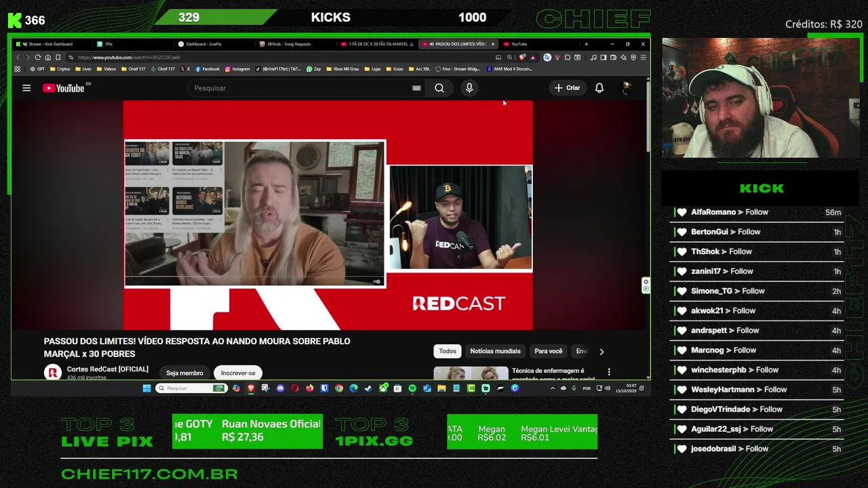Click the browser home icon
The height and width of the screenshot is (488, 868).
pyautogui.click(x=47, y=58)
